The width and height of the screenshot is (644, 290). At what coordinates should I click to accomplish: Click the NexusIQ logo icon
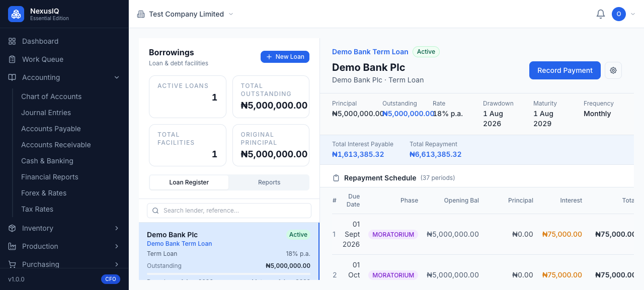click(x=16, y=14)
